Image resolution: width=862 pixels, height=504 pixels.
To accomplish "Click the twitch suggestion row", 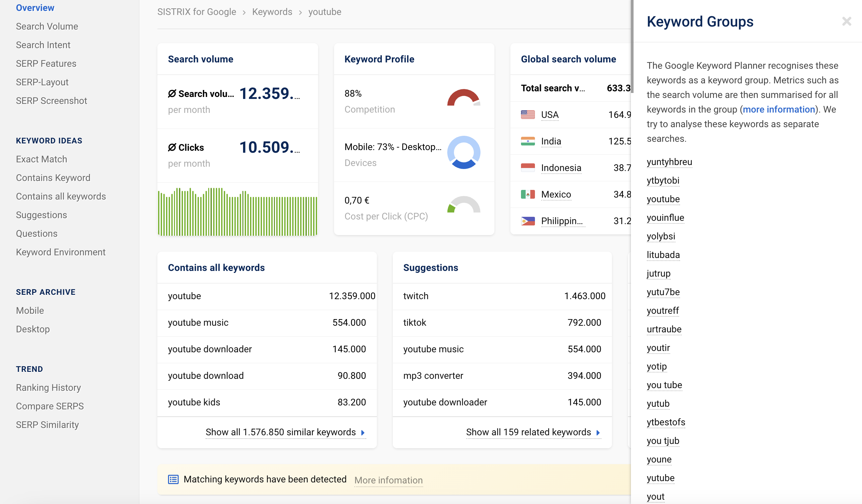I will [x=502, y=296].
